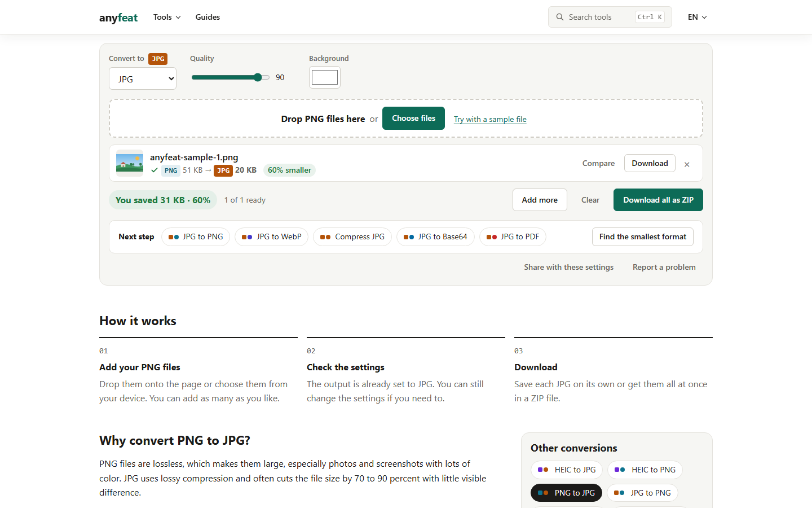Select the PNG to JPG conversion tab
This screenshot has width=812, height=508.
click(x=566, y=493)
